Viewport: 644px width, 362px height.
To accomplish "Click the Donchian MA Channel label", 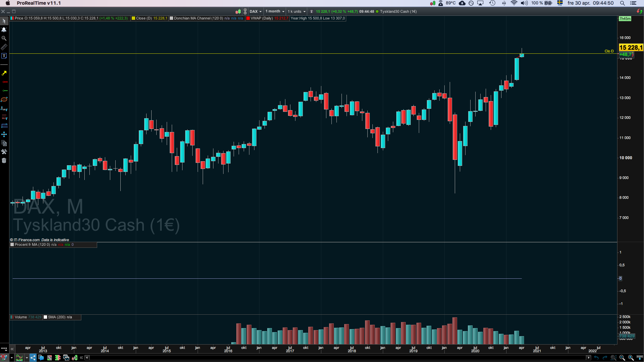I will (x=198, y=18).
